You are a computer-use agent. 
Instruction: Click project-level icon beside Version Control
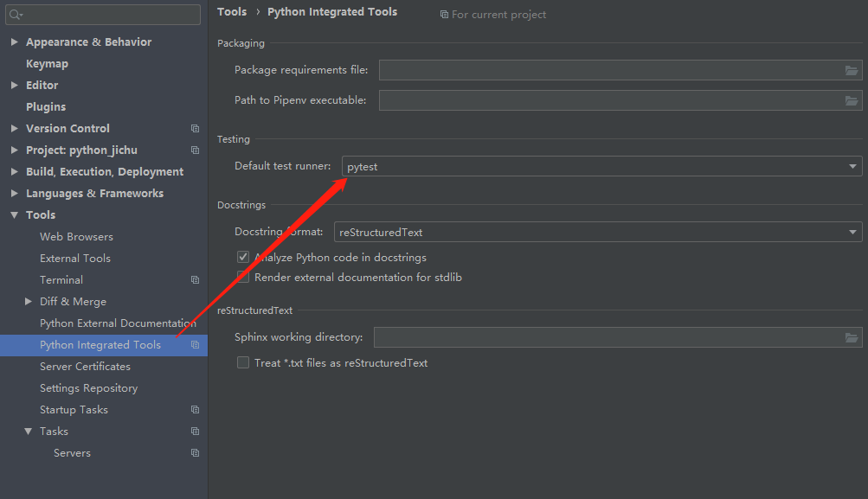(195, 129)
